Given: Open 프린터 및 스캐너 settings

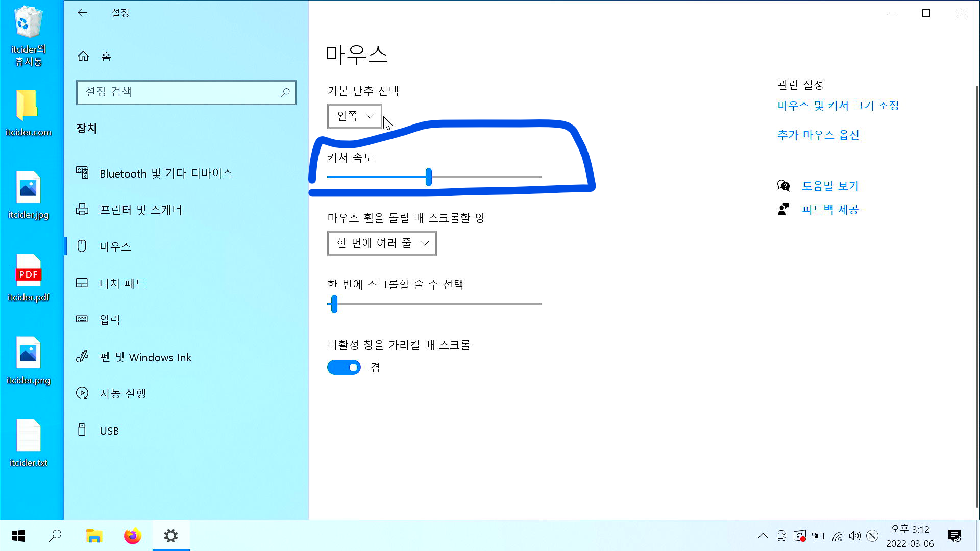Looking at the screenshot, I should 141,210.
